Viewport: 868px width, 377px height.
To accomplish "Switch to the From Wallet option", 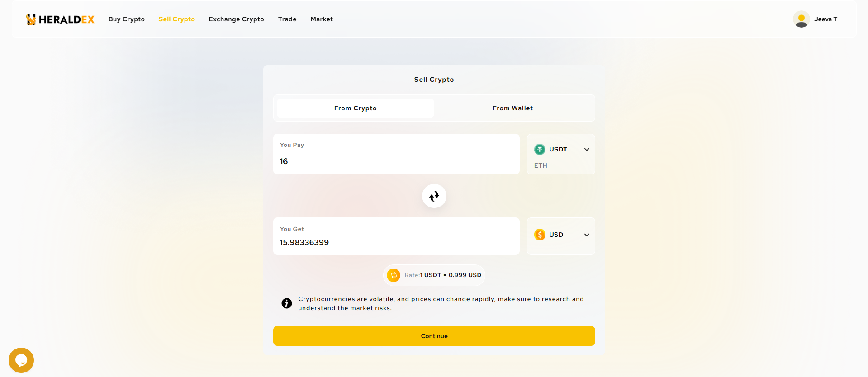I will click(512, 108).
